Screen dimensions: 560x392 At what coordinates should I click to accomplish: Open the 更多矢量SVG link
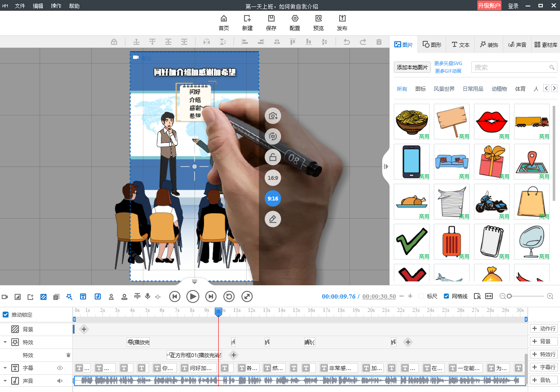pos(448,63)
